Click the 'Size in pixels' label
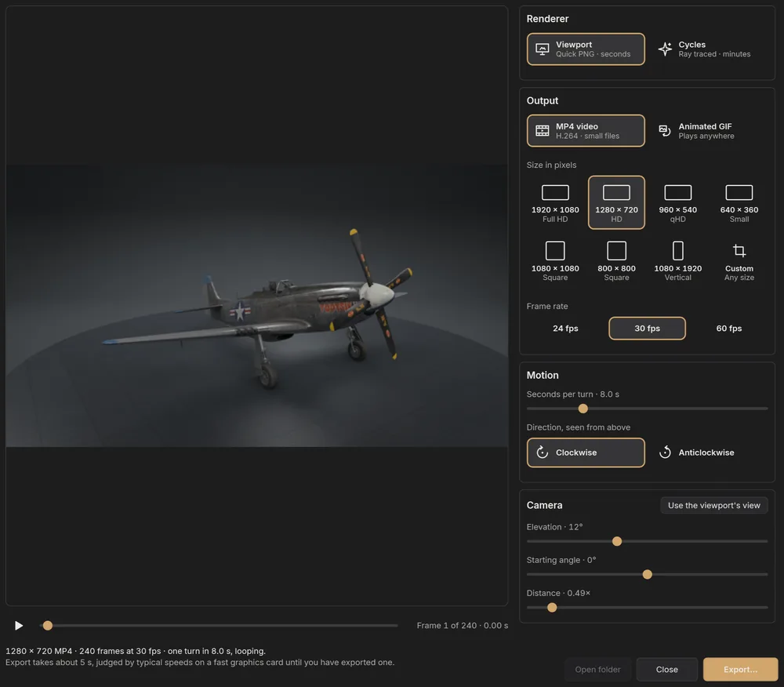Screen dimensions: 784x687 (551, 165)
